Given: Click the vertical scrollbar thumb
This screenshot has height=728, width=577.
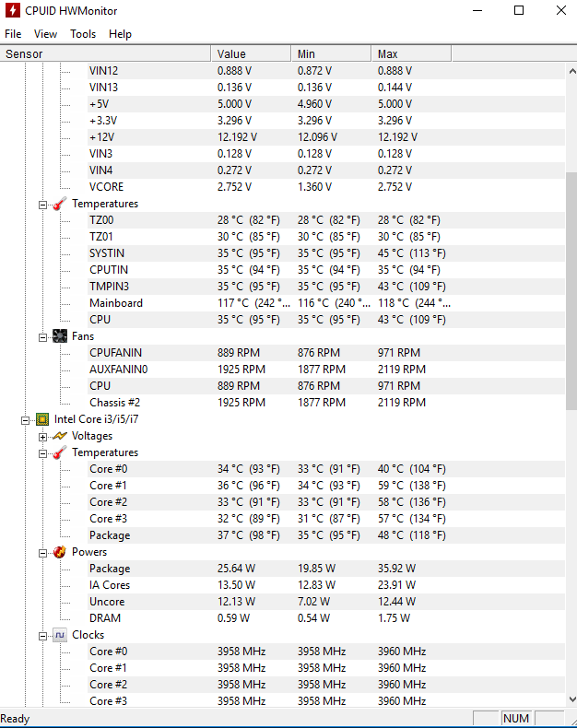Looking at the screenshot, I should point(571,290).
